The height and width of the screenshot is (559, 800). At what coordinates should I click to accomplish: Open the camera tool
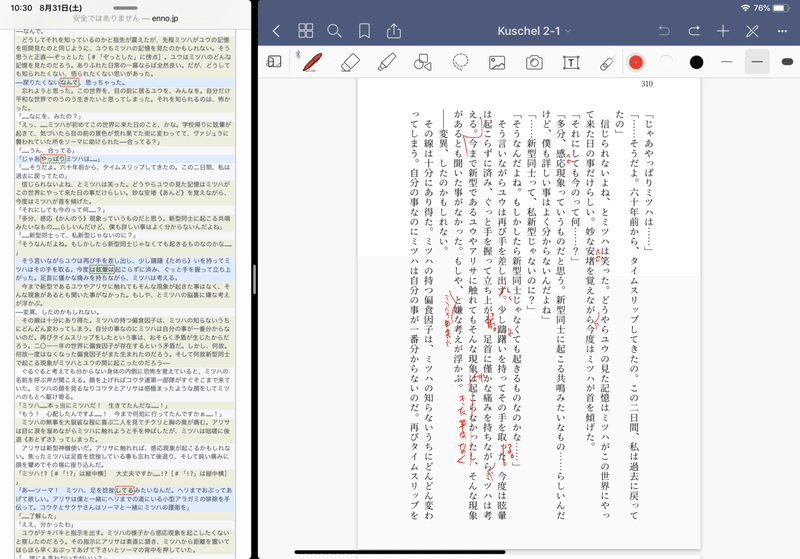pos(534,63)
